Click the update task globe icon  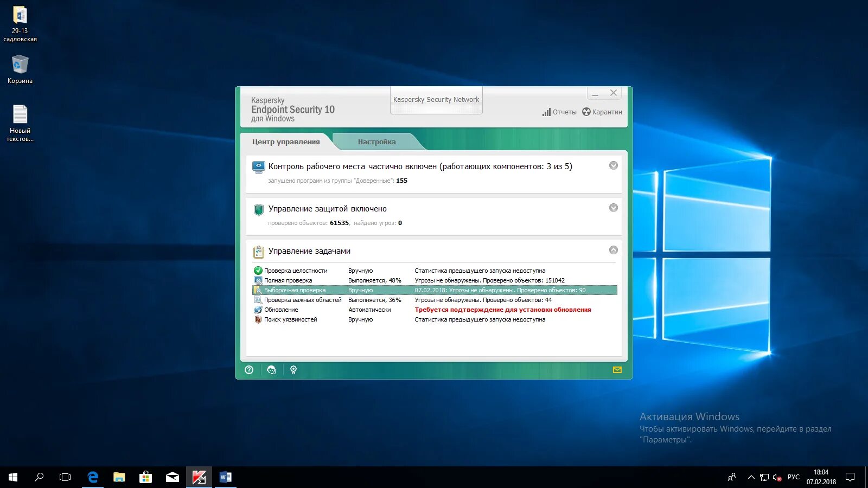click(x=258, y=310)
